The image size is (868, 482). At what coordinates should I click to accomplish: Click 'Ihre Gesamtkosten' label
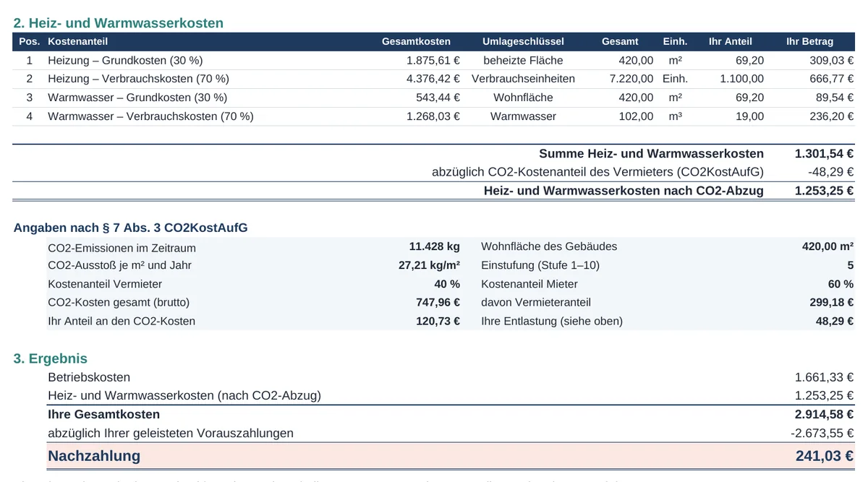coord(103,415)
